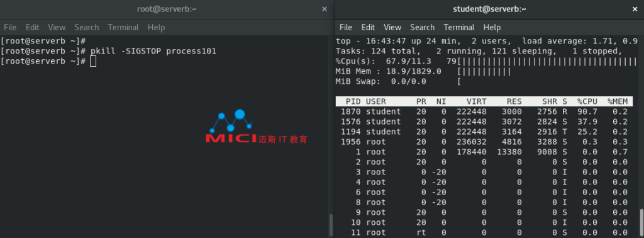Screen dimensions: 644x238
Task: Click the root@serverb:~ window title
Action: tap(167, 9)
